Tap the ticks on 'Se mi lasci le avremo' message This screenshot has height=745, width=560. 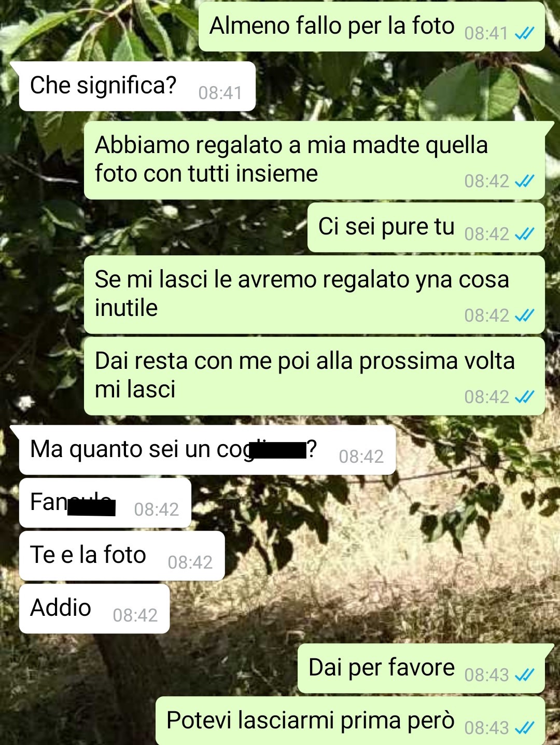524,316
